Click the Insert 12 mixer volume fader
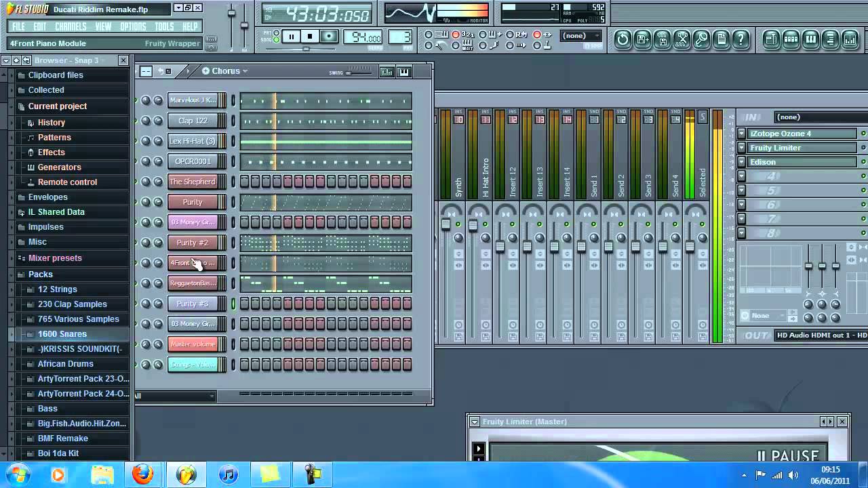Screen dimensions: 868x488 (500, 247)
